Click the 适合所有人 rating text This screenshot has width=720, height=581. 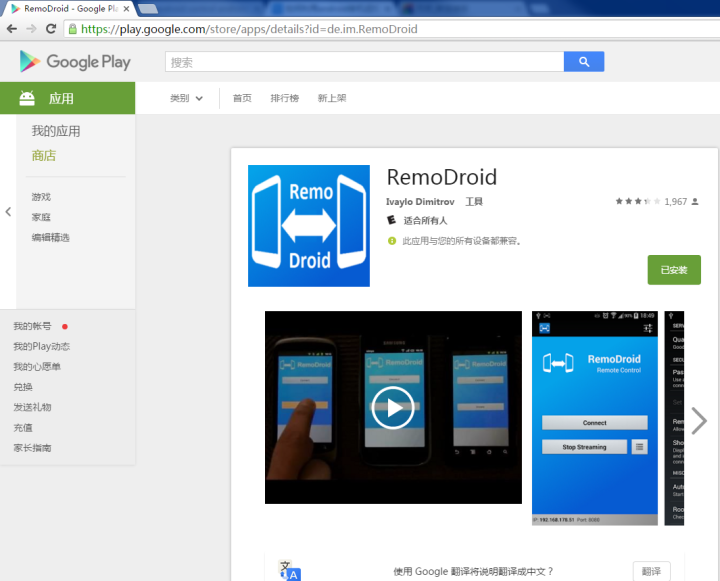point(425,220)
